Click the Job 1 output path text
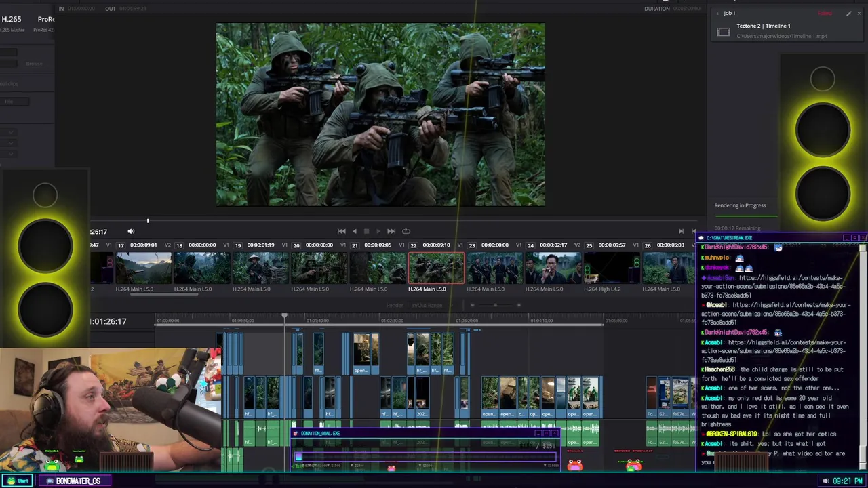Screen dimensions: 868x488 tap(782, 36)
